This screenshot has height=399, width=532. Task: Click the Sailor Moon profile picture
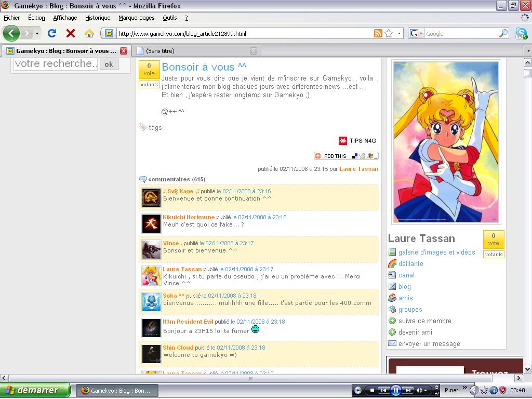tap(446, 142)
